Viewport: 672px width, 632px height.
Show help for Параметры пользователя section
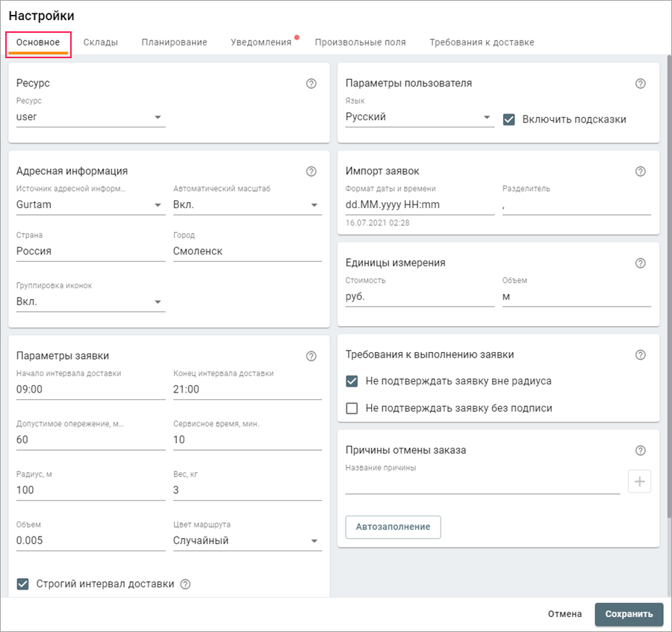640,84
